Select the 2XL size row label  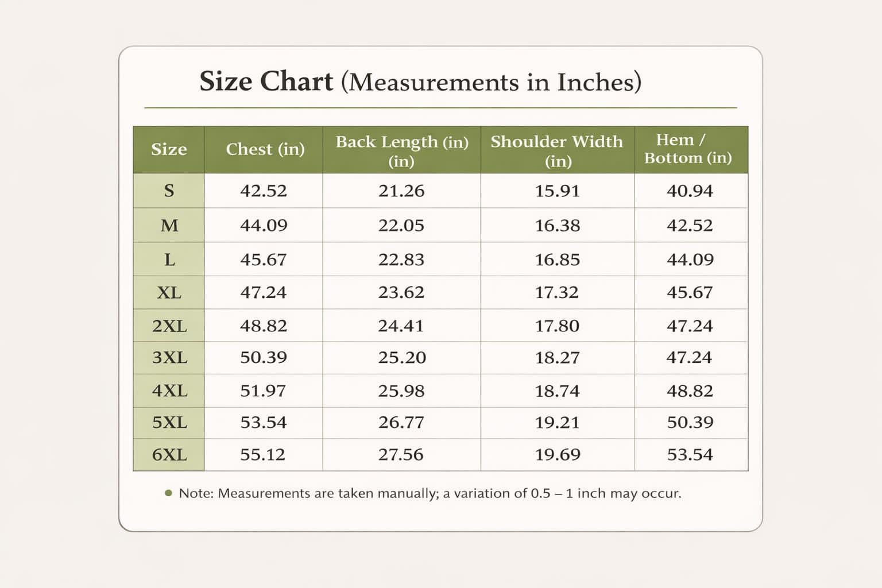click(x=169, y=326)
